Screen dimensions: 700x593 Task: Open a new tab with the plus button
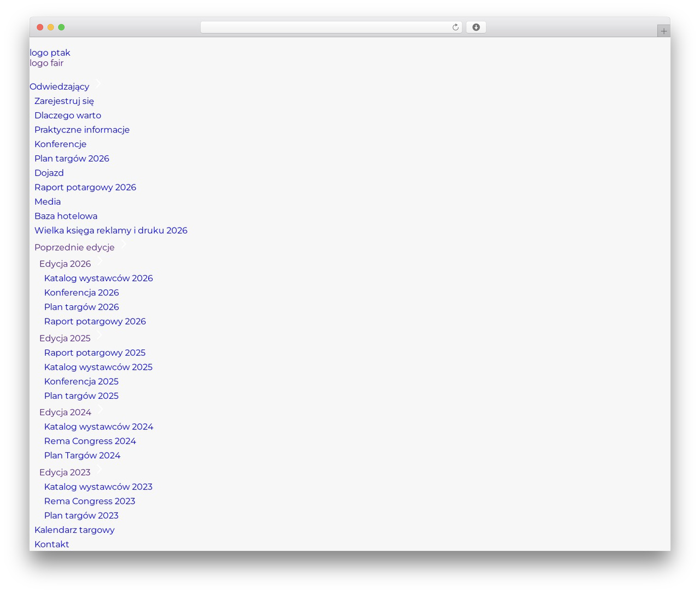coord(663,31)
